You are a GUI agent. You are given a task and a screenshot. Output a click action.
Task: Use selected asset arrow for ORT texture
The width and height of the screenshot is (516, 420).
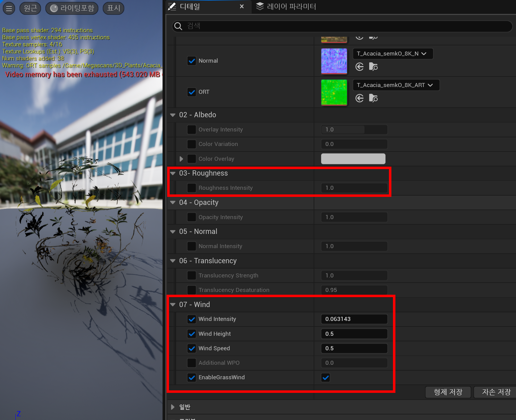pos(360,98)
